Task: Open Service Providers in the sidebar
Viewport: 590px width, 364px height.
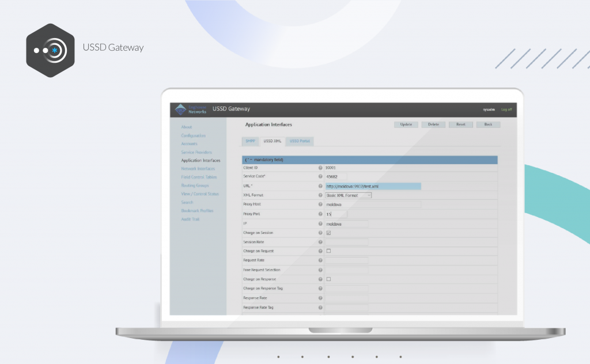Action: click(196, 152)
